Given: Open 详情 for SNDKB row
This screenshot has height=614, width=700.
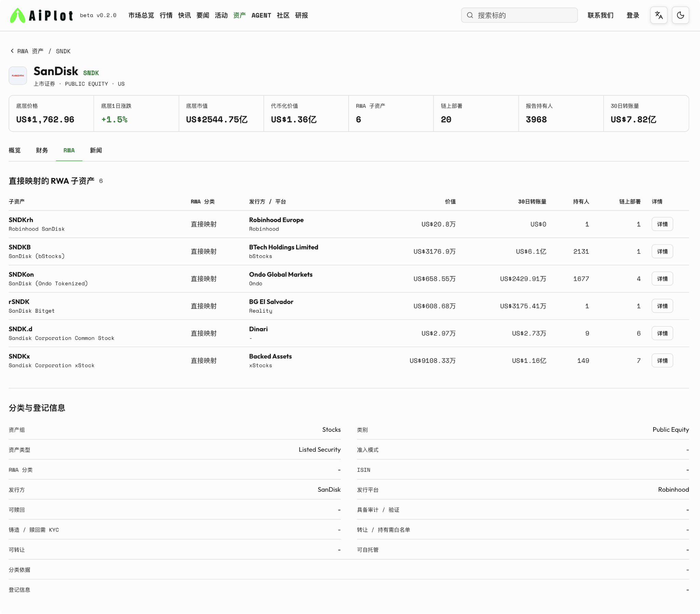Looking at the screenshot, I should point(662,252).
